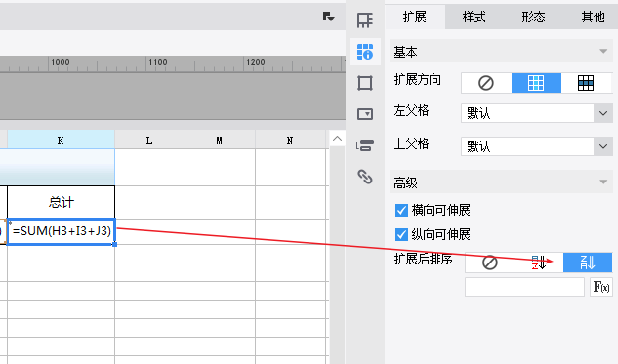Screen dimensions: 618x364
Task: Open the hyperlink panel icon
Action: (x=364, y=177)
